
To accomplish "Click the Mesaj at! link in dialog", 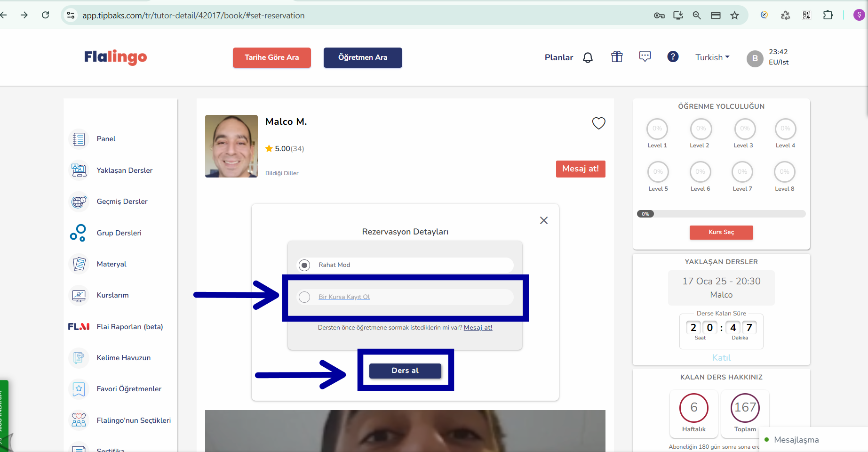I will (x=478, y=328).
